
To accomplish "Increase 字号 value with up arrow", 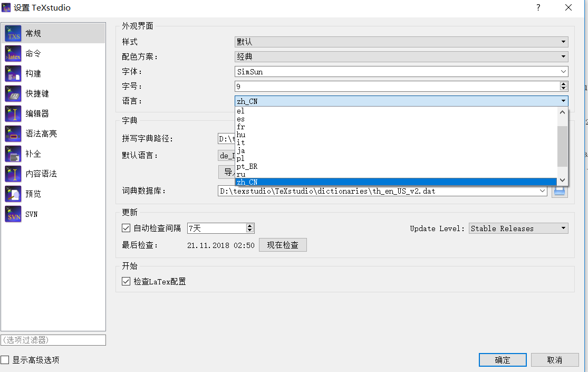I will (563, 84).
